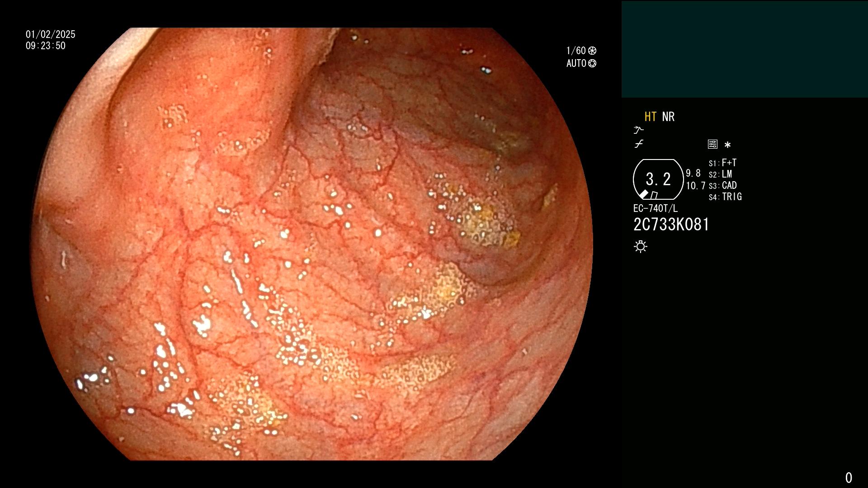
Task: Click the S4: TRIG switch assignment
Action: point(725,197)
